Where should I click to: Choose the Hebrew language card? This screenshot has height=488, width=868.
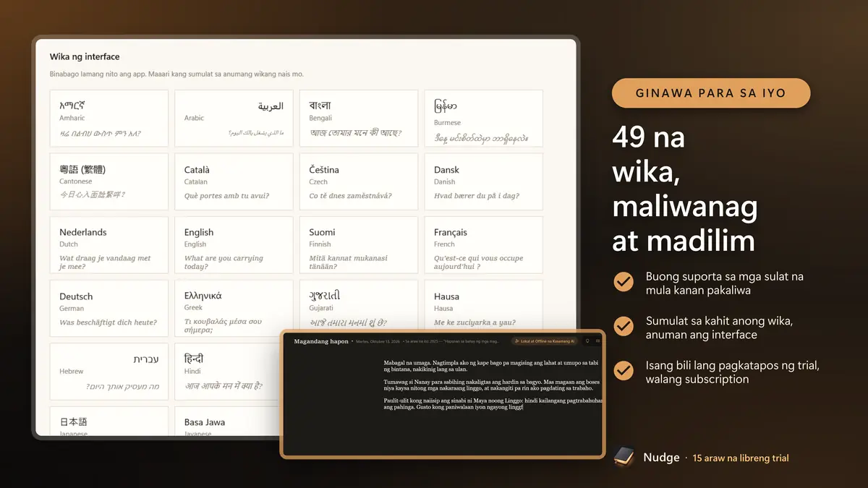tap(109, 372)
